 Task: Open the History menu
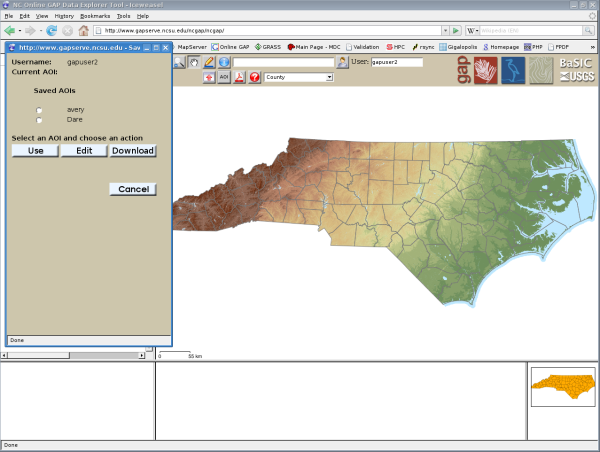pos(64,16)
